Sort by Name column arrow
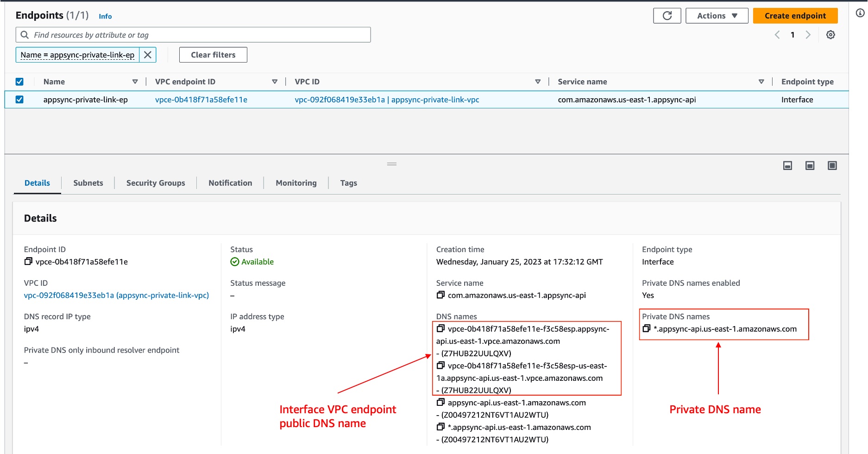The height and width of the screenshot is (454, 868). click(x=135, y=82)
